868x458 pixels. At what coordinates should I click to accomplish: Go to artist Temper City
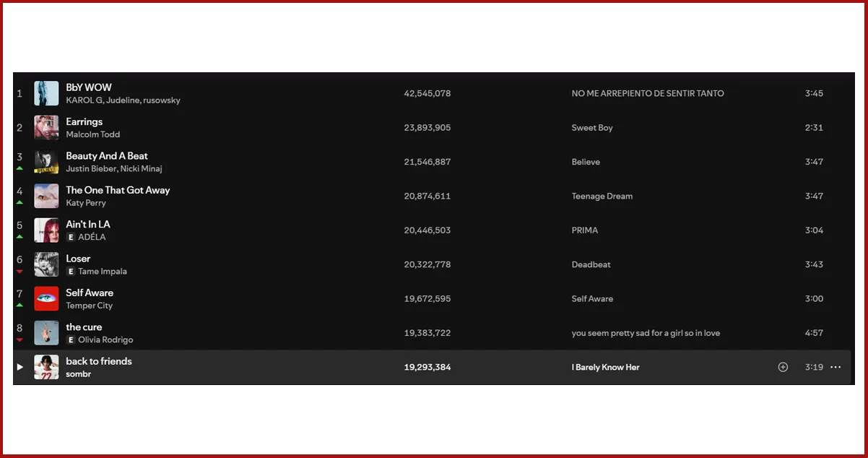tap(90, 306)
